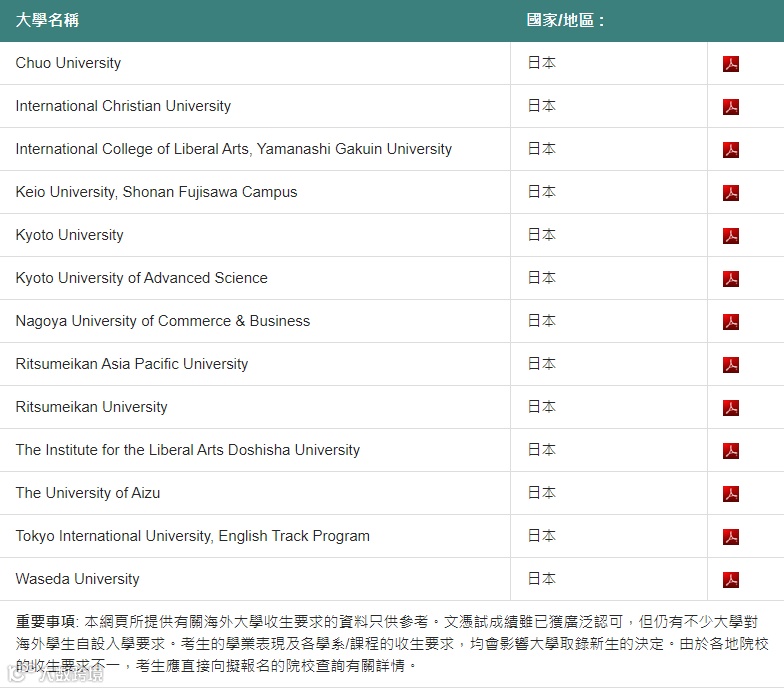Click 日本 in the Kyoto University row
784x689 pixels.
tap(542, 235)
